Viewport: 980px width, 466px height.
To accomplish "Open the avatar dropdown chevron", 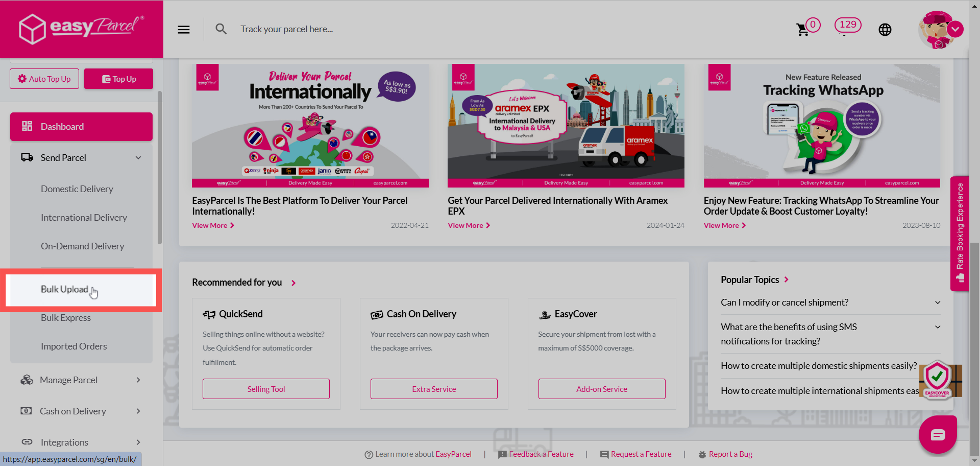I will click(x=955, y=29).
